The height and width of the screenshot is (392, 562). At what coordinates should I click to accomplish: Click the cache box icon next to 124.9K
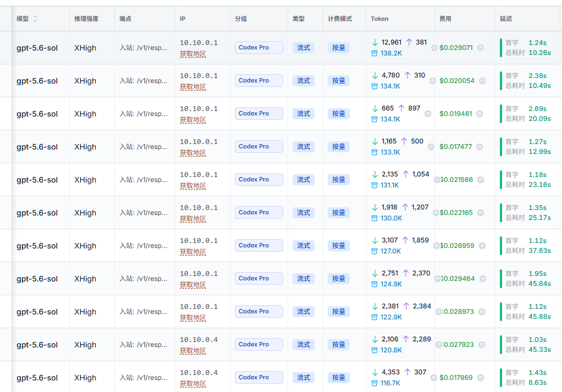tap(374, 284)
